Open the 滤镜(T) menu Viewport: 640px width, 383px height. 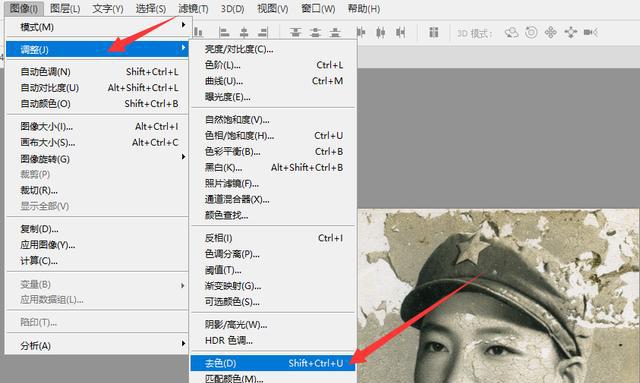pyautogui.click(x=193, y=8)
